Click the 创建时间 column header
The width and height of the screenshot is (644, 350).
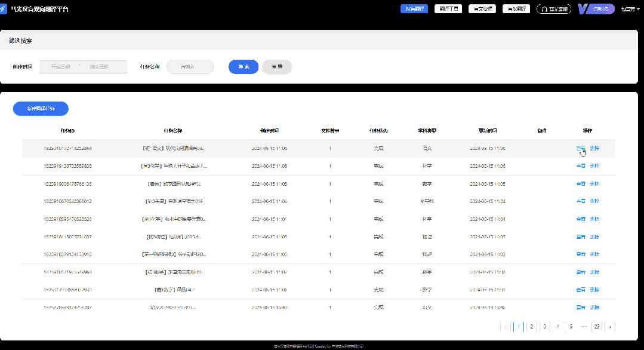[x=269, y=131]
